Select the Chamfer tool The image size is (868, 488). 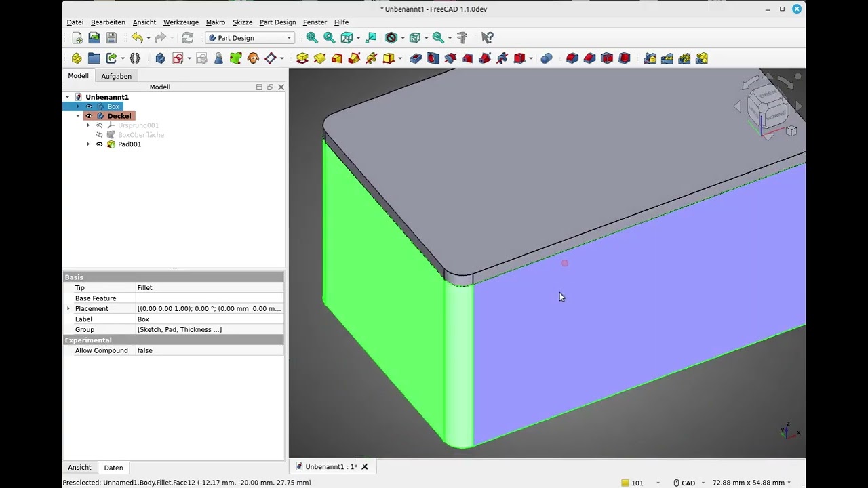coord(590,58)
